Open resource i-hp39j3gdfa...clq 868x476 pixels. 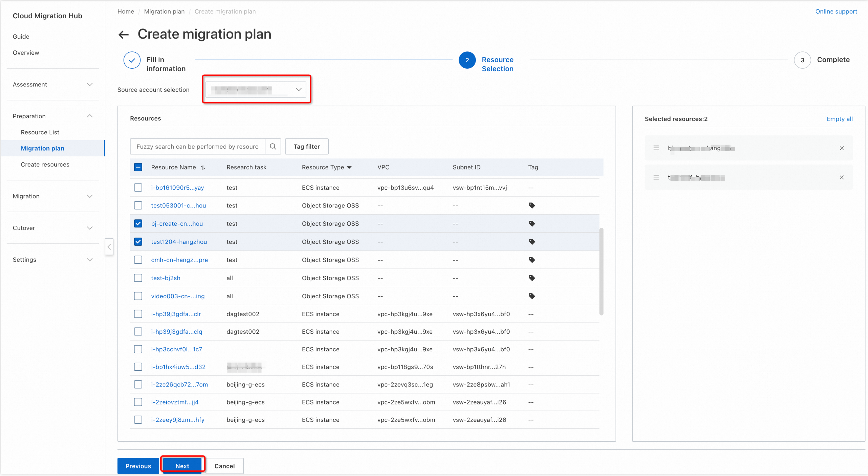coord(177,332)
